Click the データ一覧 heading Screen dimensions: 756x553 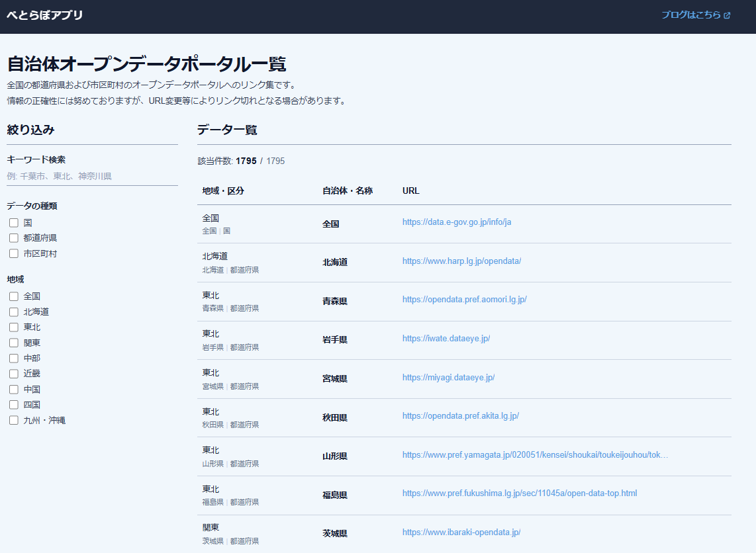[227, 130]
